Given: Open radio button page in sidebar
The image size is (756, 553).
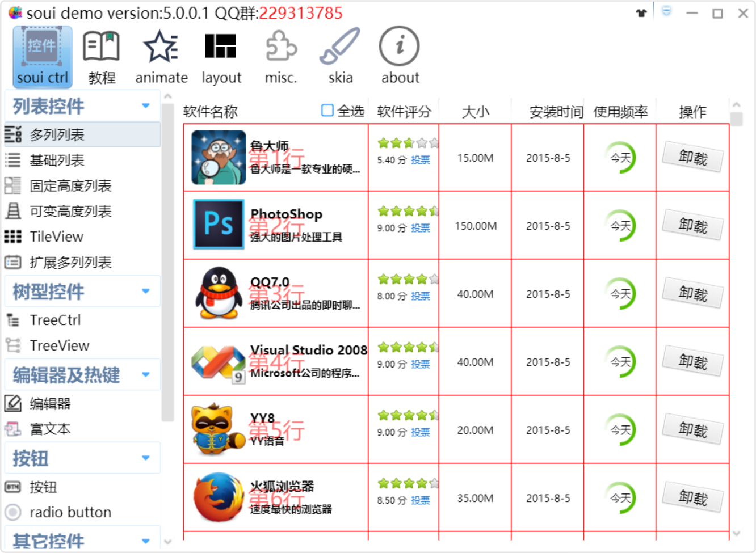Looking at the screenshot, I should (82, 512).
